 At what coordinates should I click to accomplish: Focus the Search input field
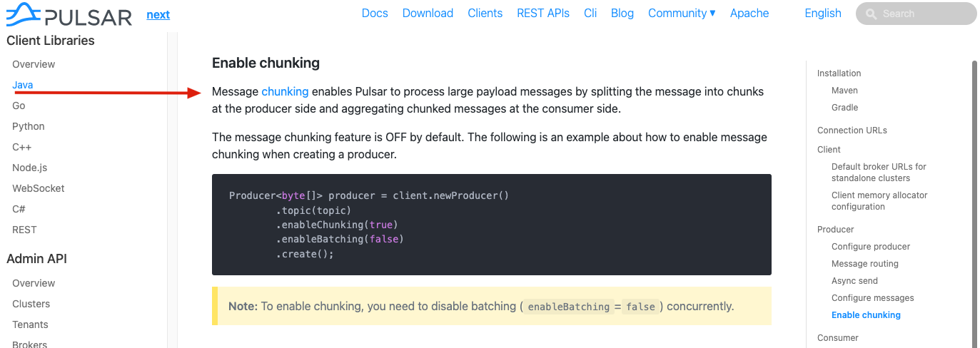pos(916,14)
